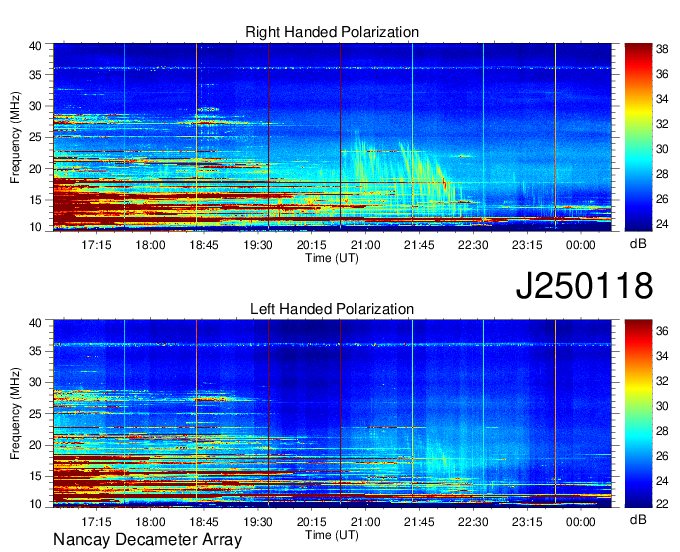Click 10 MHz frequency tick on Left Handed plot
Screen dimensions: 680x552
click(x=35, y=504)
